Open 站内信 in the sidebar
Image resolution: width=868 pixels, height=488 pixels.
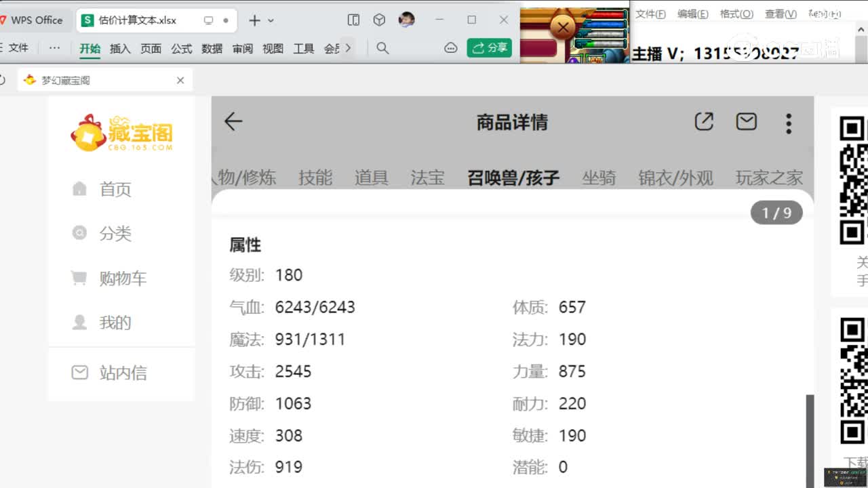(123, 373)
